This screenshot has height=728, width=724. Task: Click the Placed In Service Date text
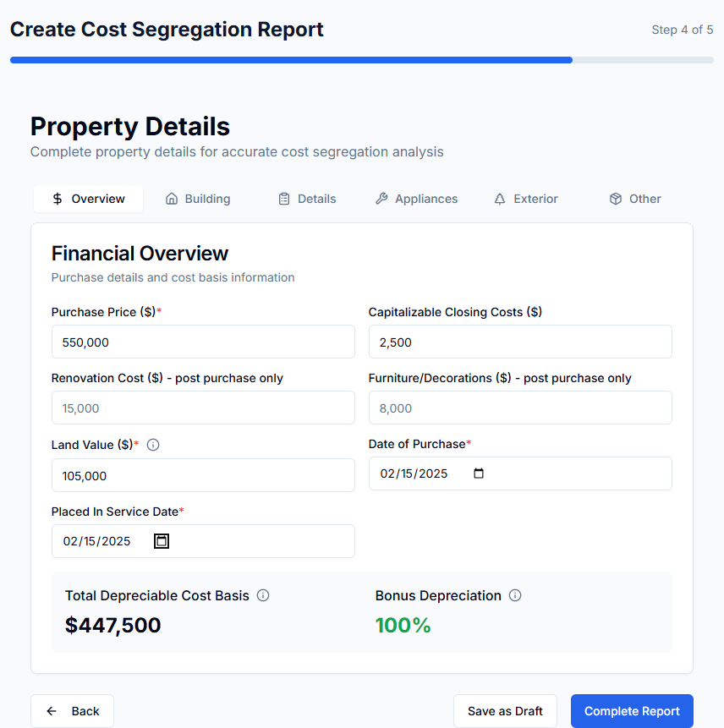tap(96, 541)
